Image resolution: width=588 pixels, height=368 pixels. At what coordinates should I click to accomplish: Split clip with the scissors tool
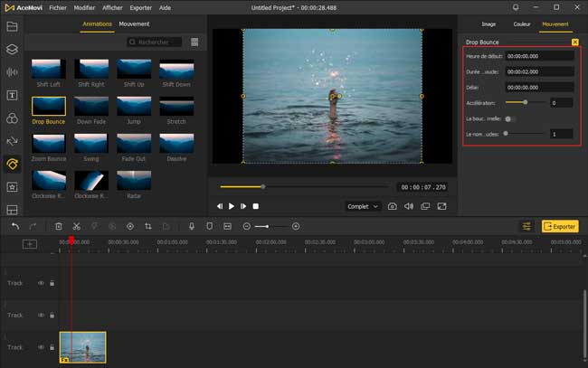pos(77,226)
